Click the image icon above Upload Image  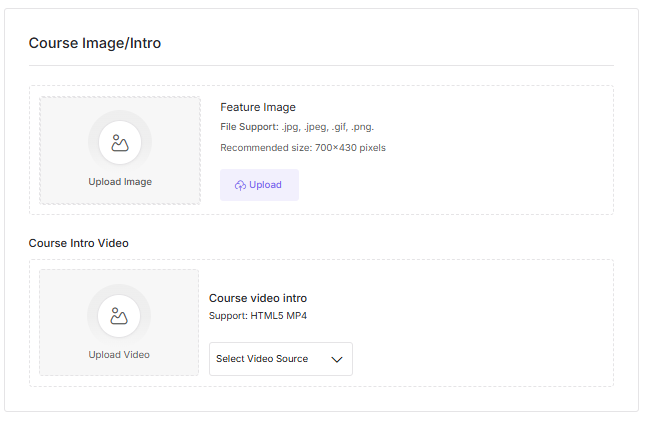[120, 143]
